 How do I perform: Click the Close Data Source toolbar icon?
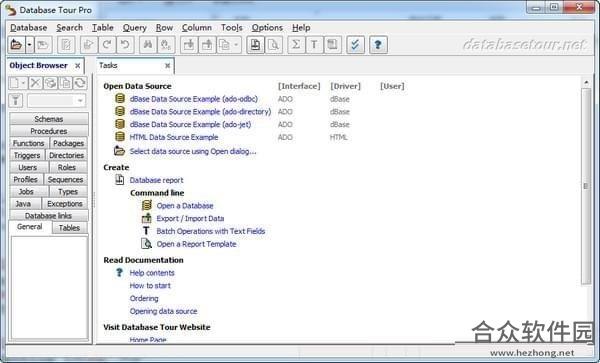[43, 45]
